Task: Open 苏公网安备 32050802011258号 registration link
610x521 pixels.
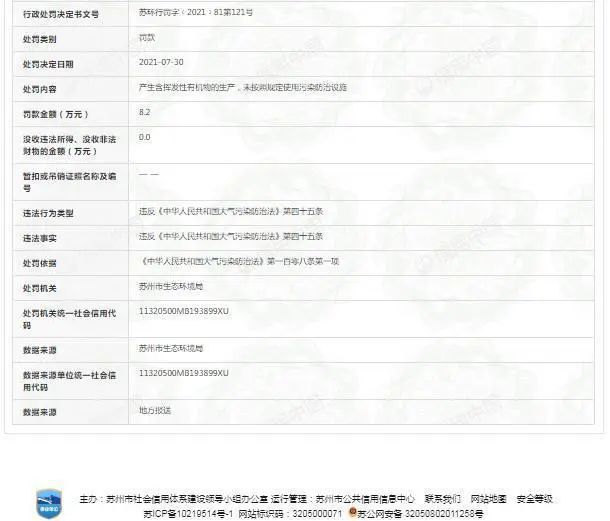Action: tap(422, 513)
